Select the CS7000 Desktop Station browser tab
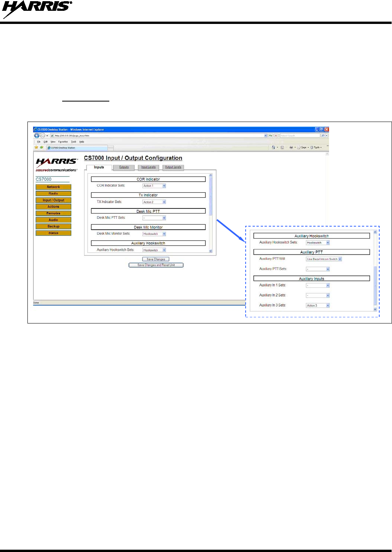The width and height of the screenshot is (392, 552). tap(77, 148)
